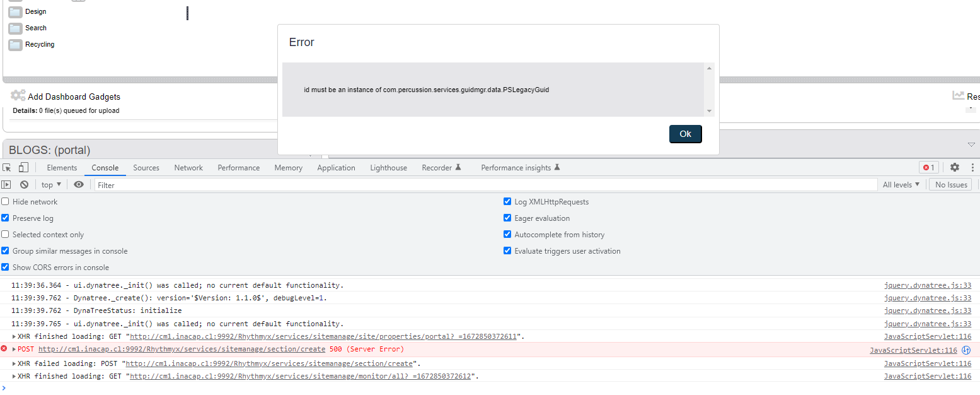980x395 pixels.
Task: Click the error count badge showing 1
Action: (928, 167)
